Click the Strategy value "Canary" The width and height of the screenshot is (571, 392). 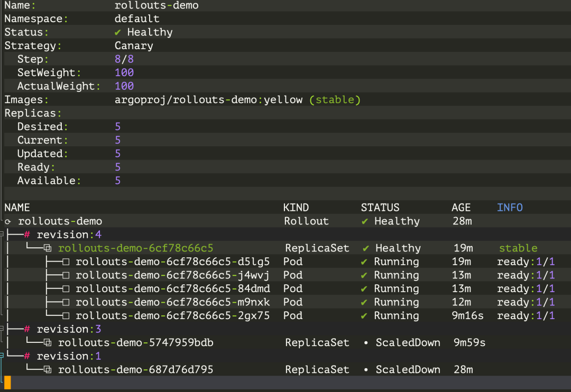pos(134,46)
